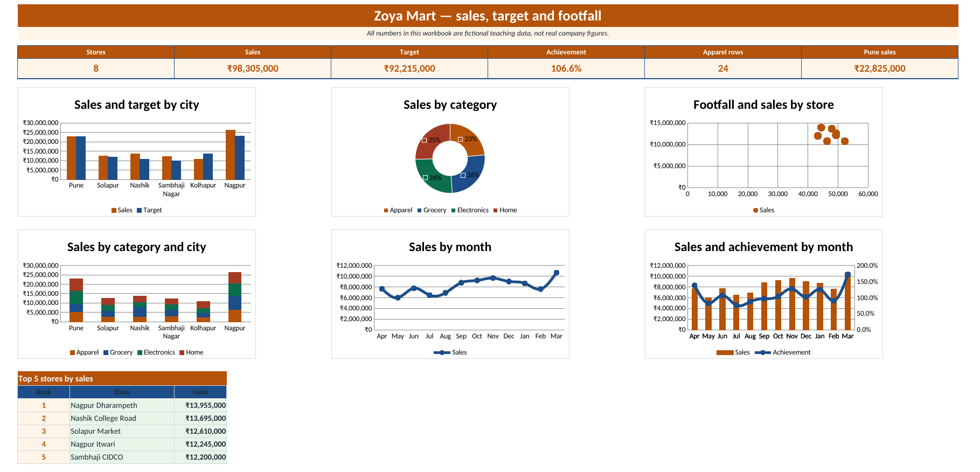
Task: Click the Kolhapur Target bar in city chart
Action: tap(208, 166)
